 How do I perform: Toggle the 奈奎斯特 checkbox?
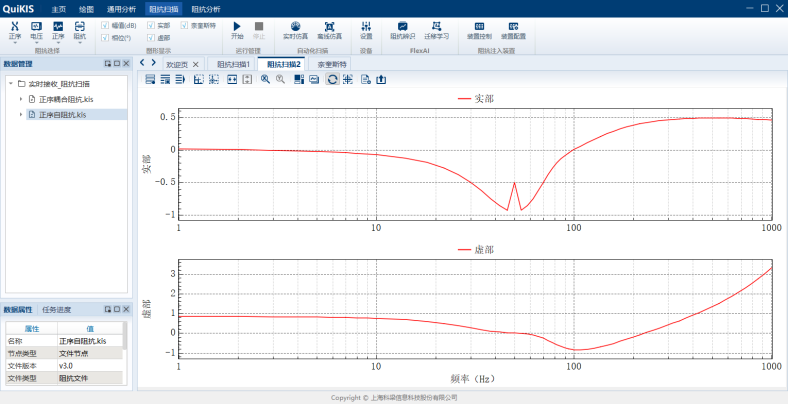point(184,25)
